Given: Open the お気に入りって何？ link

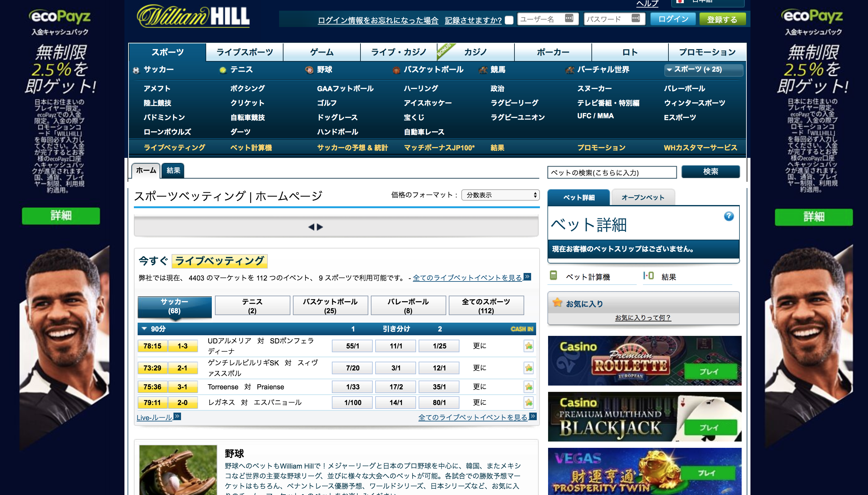Looking at the screenshot, I should (643, 318).
